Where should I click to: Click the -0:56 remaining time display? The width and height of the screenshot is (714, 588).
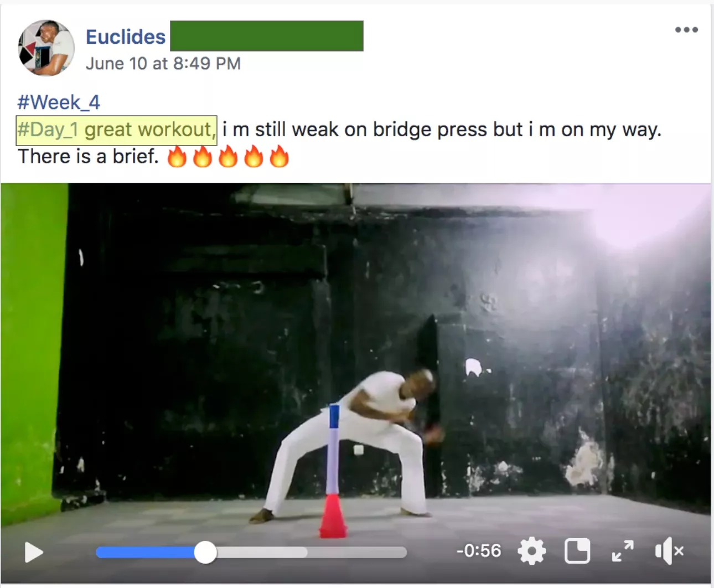pyautogui.click(x=479, y=551)
